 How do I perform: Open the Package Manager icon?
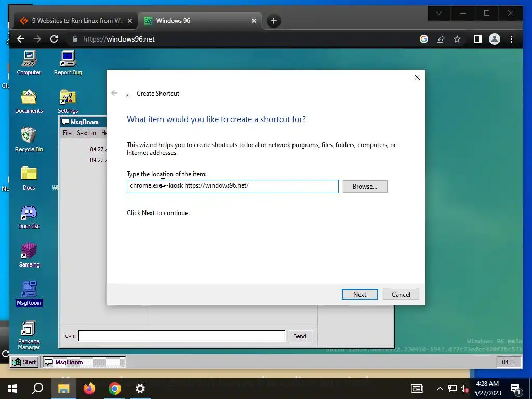click(29, 335)
